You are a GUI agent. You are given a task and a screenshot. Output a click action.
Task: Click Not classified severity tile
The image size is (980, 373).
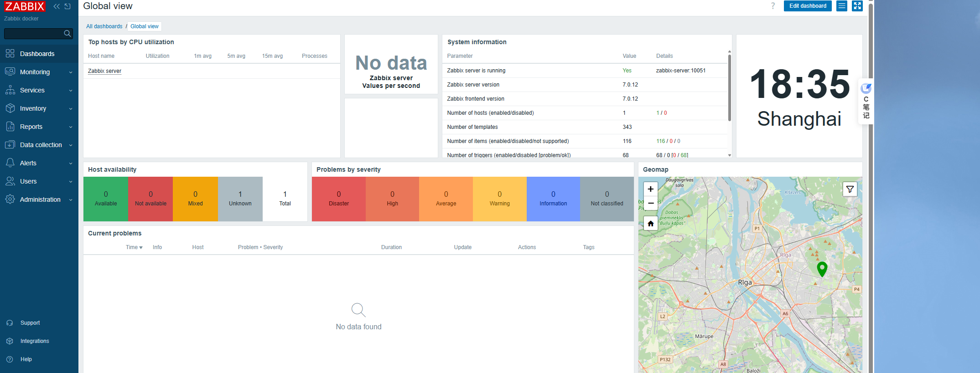coord(607,199)
